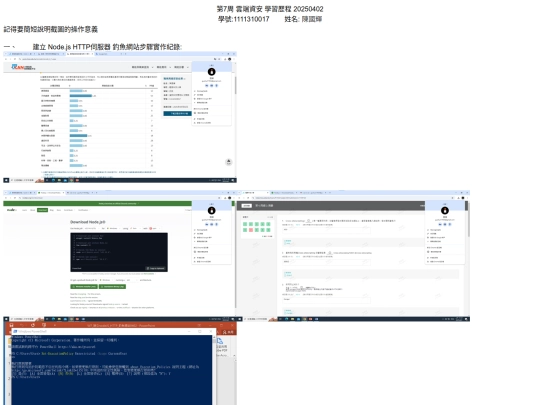Click profile avatar in Node.js screenshot
Viewport: 540px width, 405px height.
211,210
